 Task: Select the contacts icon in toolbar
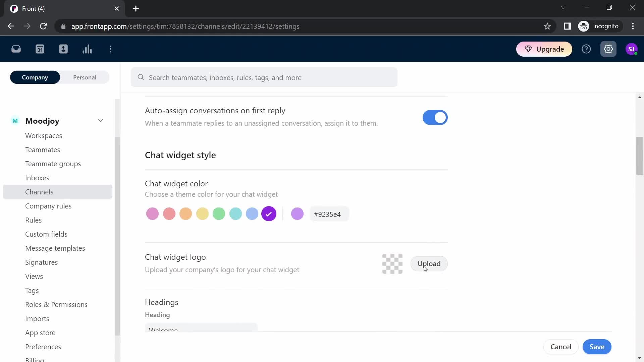click(63, 49)
